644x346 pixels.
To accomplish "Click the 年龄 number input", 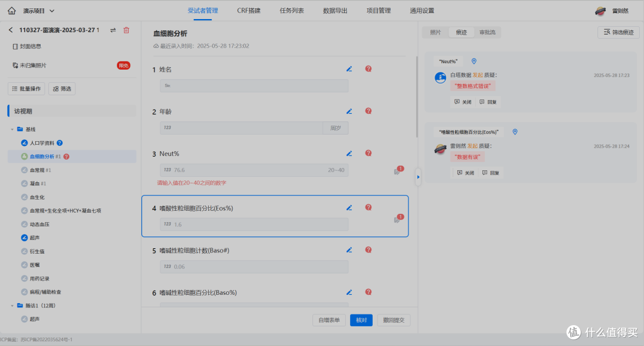I will 241,128.
